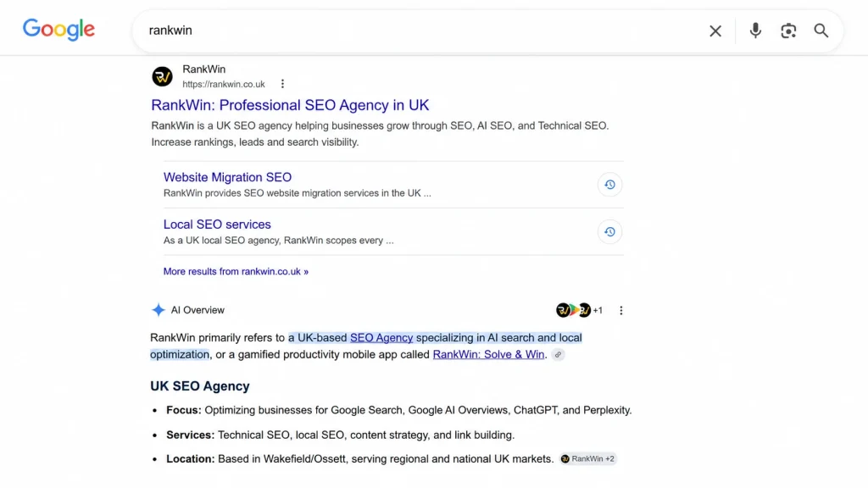Start voice search with the microphone icon
Screen dimensions: 868x488
755,30
